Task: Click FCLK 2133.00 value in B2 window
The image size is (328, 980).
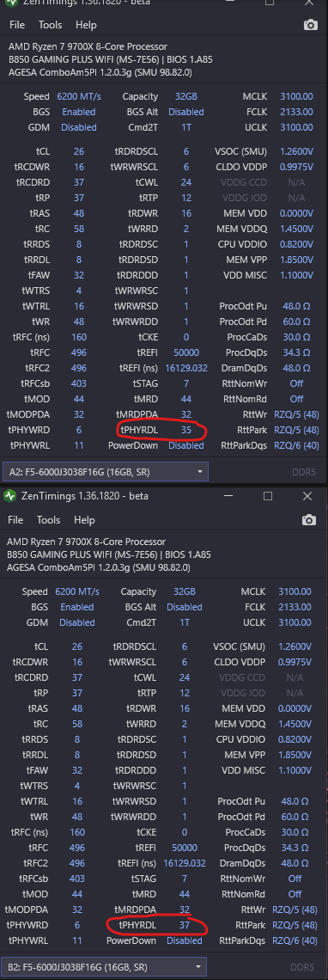Action: (x=295, y=607)
